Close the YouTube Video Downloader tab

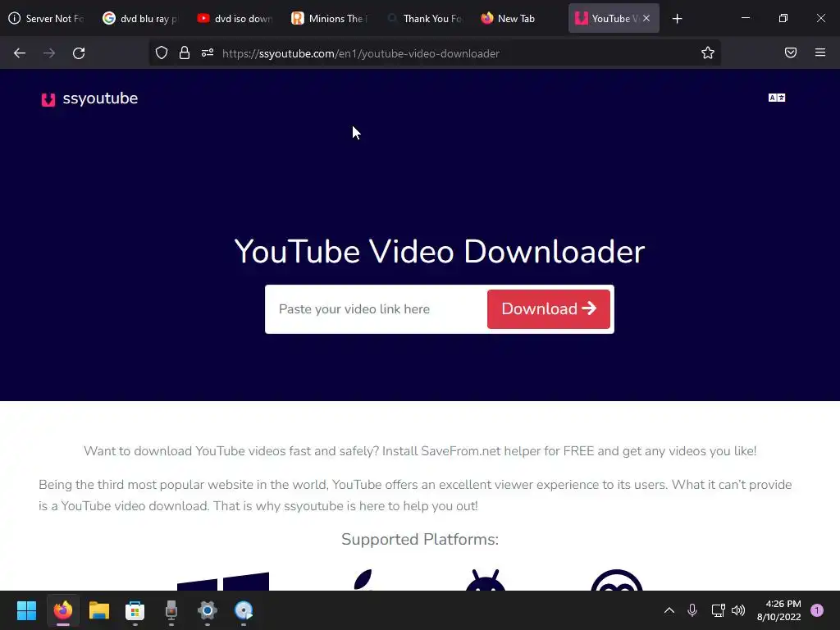pos(646,18)
